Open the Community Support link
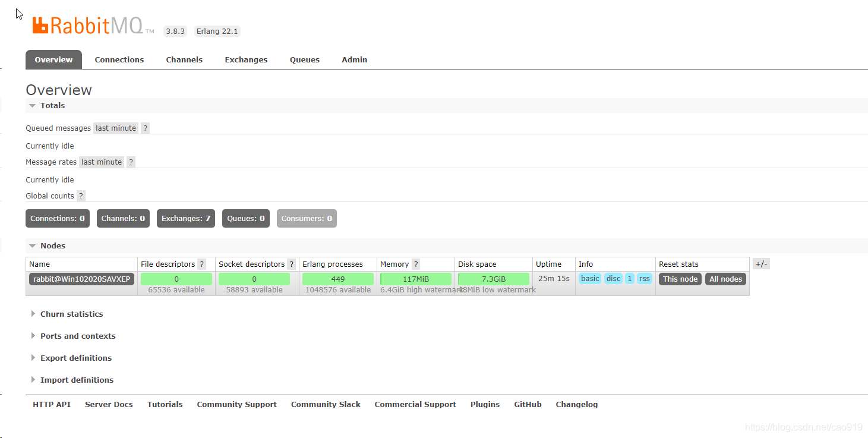Screen dimensions: 868x438 click(237, 404)
